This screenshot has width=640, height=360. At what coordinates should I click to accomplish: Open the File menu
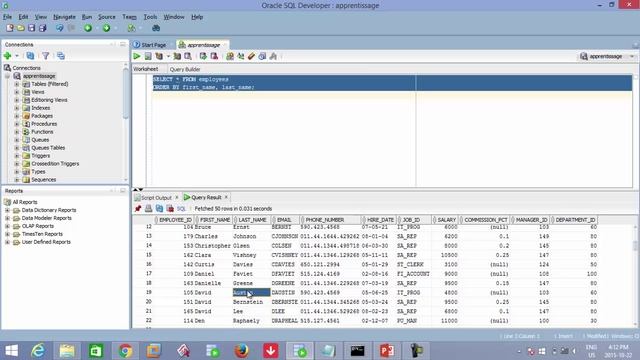click(7, 17)
